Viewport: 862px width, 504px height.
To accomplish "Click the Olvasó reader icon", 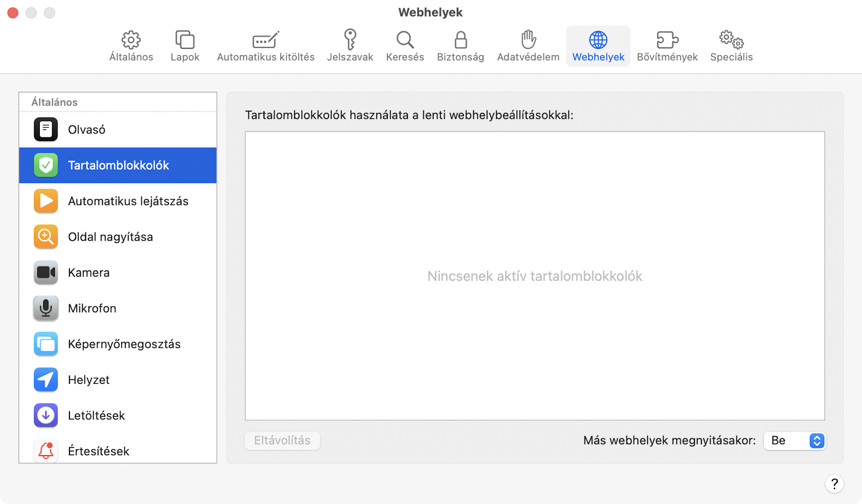I will click(46, 130).
